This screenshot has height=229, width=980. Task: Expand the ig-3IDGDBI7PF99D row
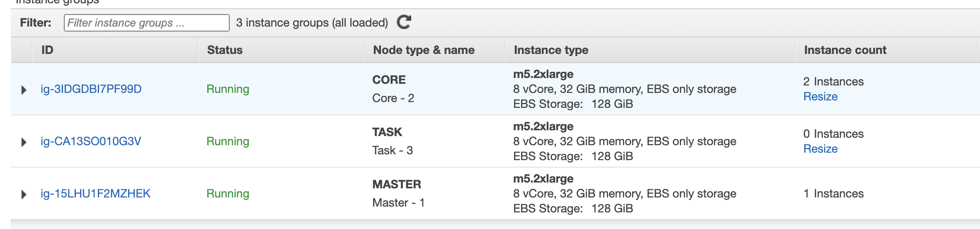point(24,90)
